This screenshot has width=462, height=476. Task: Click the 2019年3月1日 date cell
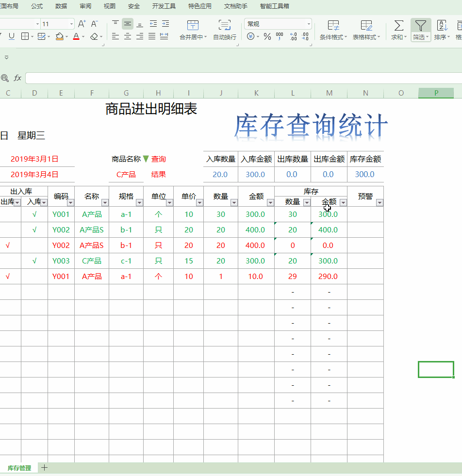point(34,159)
